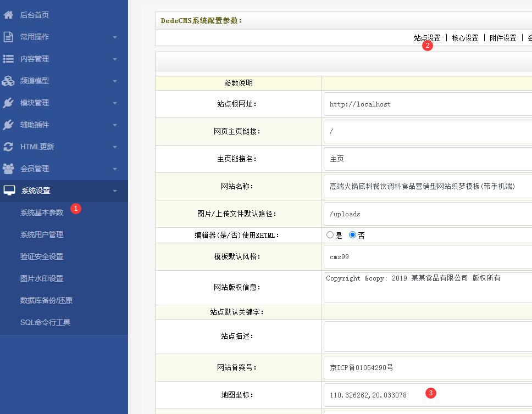Click the users icon for 会员管理
532x414 pixels.
(8, 169)
